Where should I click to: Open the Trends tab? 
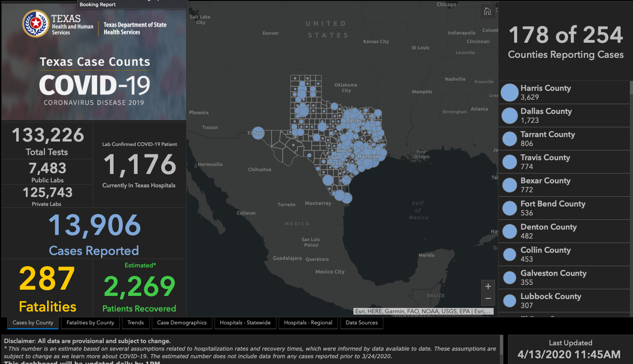[x=135, y=323]
